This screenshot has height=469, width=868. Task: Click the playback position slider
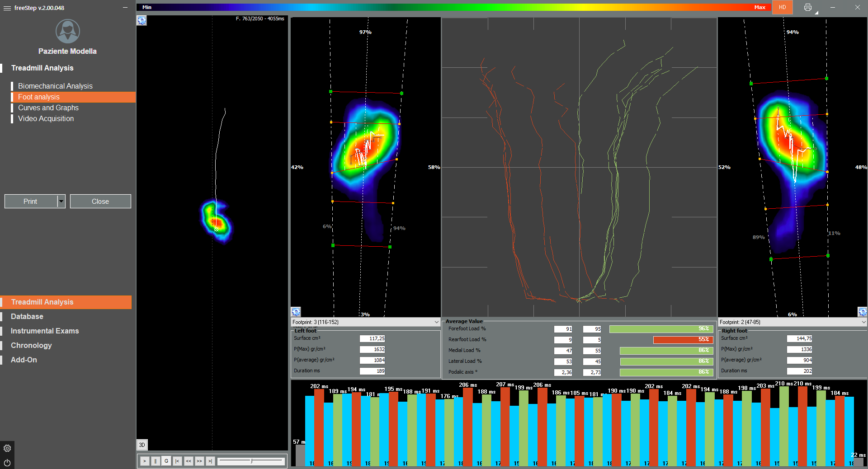(251, 461)
